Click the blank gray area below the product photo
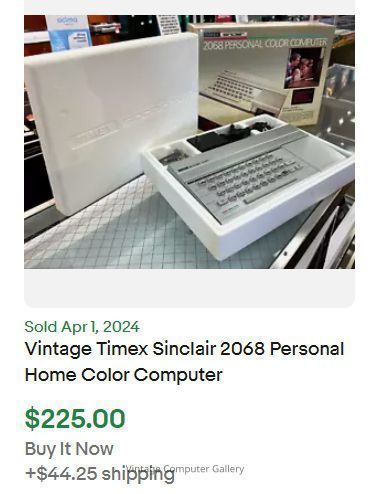 click(189, 287)
